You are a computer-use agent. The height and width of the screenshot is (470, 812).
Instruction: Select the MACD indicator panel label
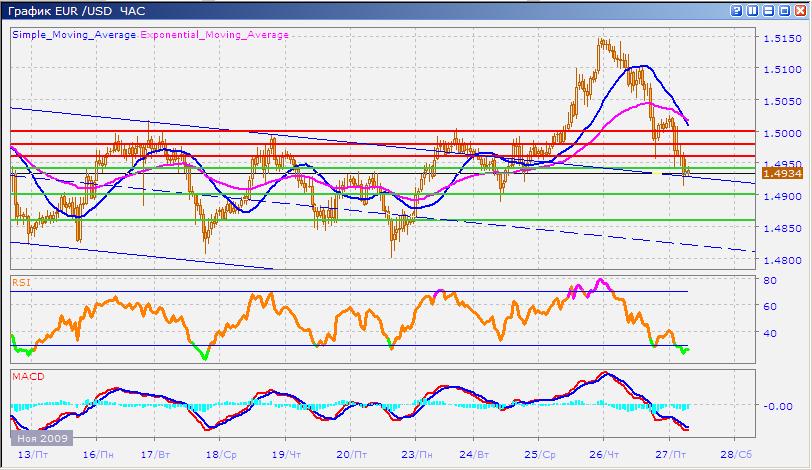(x=24, y=376)
